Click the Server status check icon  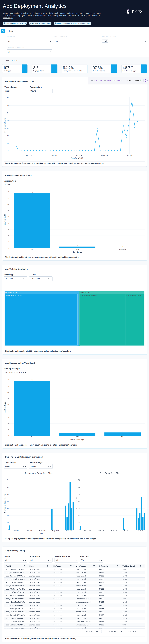tap(141, 80)
